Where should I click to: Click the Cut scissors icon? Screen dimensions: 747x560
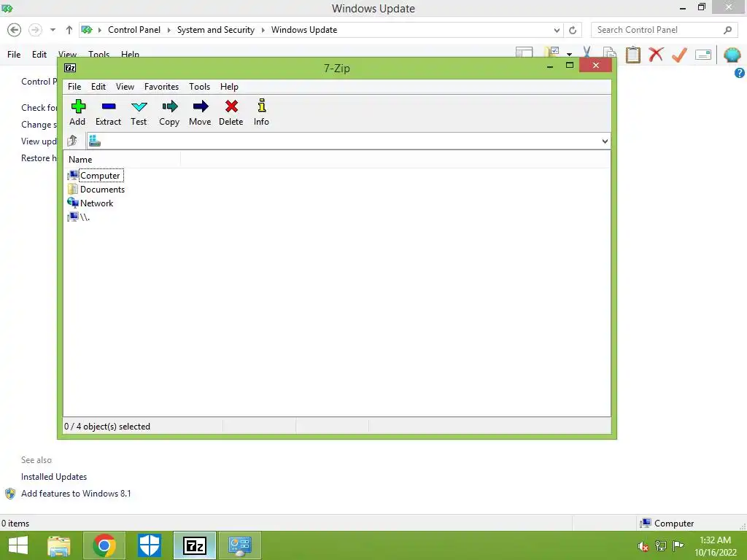point(587,54)
